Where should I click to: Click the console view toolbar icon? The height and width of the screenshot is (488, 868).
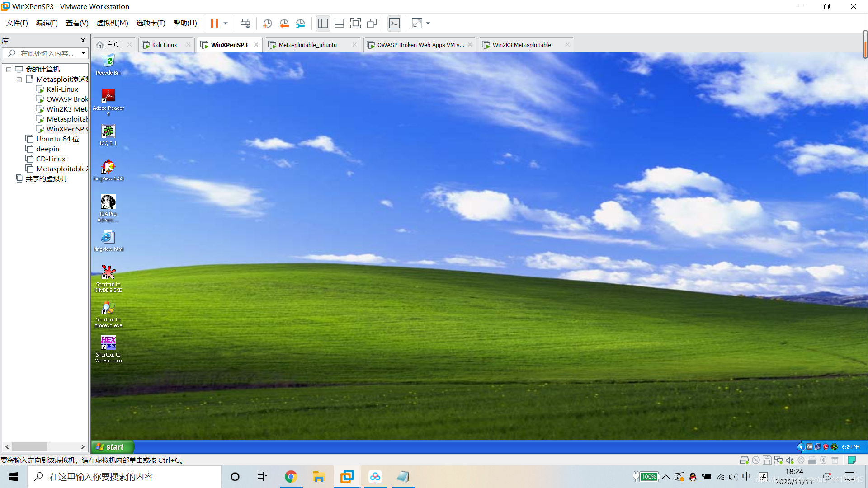[394, 23]
